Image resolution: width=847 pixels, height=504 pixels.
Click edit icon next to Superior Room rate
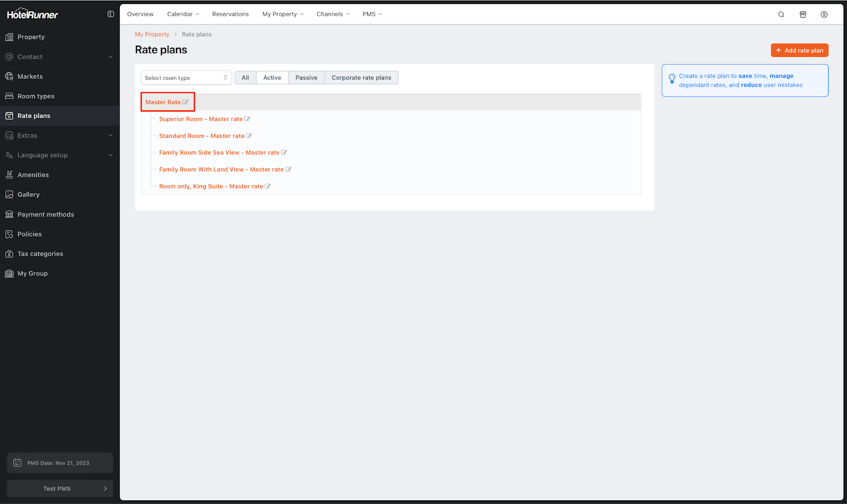point(247,119)
